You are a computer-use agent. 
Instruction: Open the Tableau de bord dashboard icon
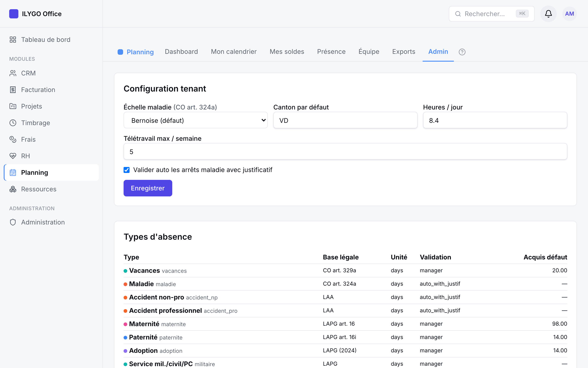tap(13, 39)
